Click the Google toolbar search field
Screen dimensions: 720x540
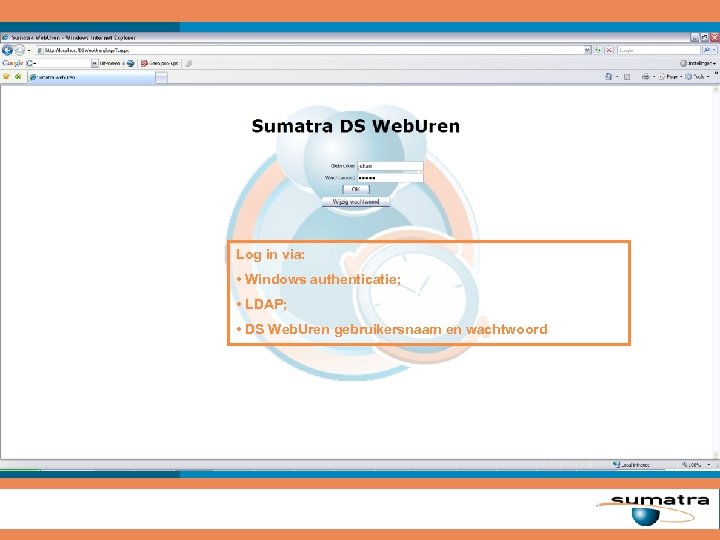[x=59, y=63]
